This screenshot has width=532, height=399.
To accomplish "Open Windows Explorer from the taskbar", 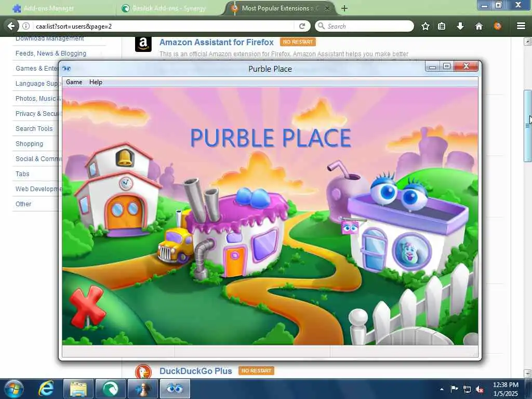I will (x=78, y=389).
